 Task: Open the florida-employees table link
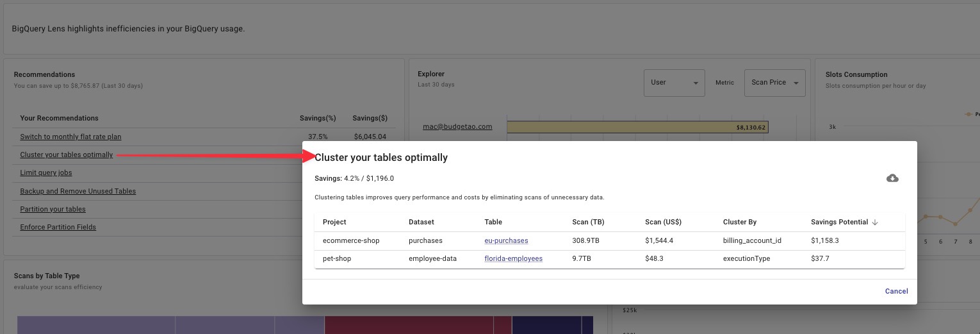(513, 258)
